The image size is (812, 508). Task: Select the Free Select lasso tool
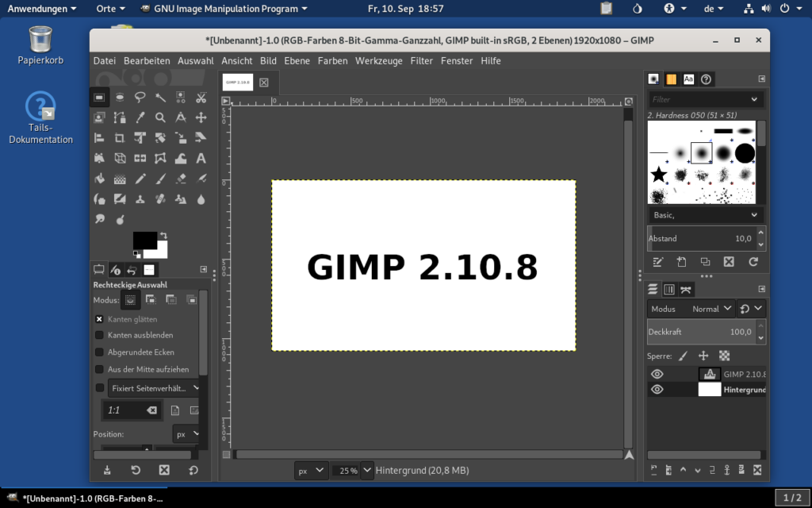[140, 97]
